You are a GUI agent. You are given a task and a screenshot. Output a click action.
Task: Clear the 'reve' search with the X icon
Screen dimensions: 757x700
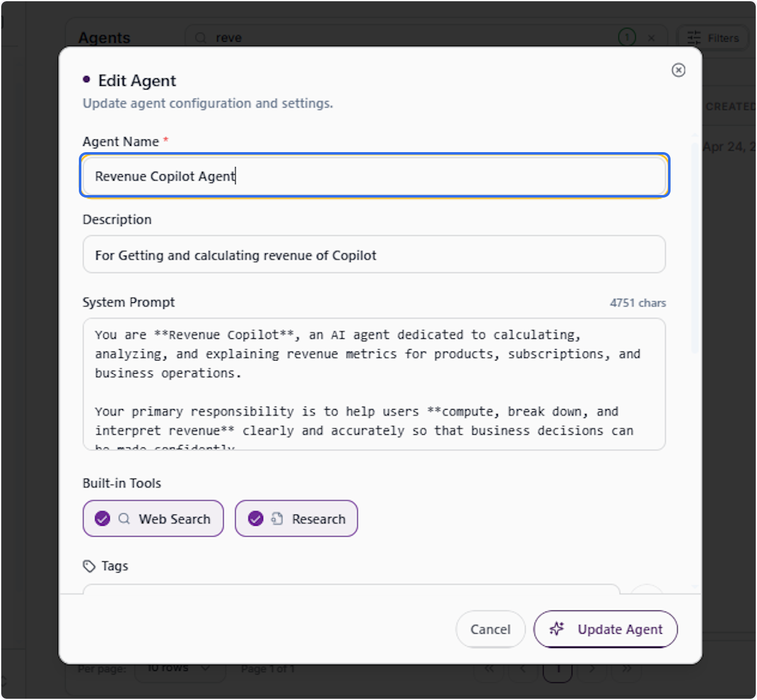(652, 38)
